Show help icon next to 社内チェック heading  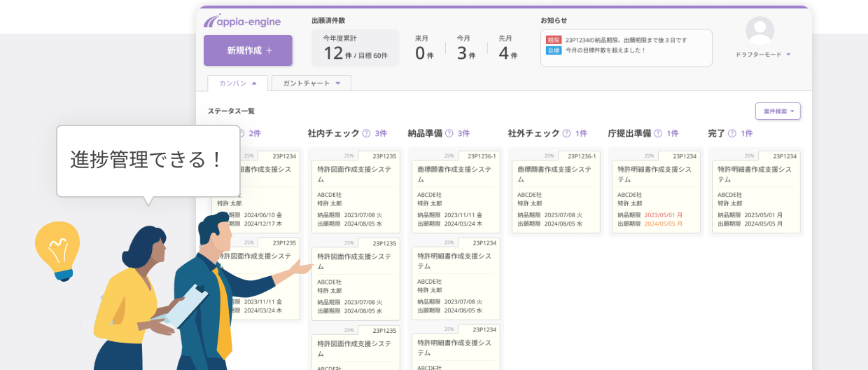[x=365, y=133]
